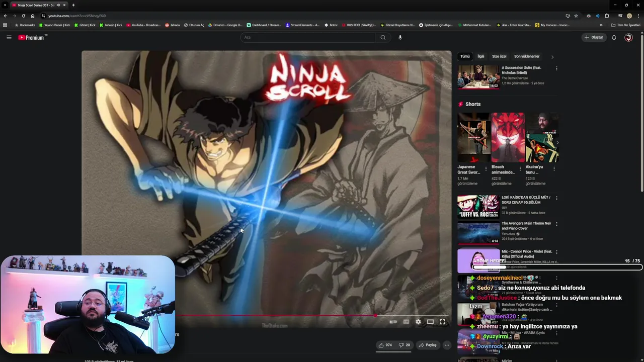Viewport: 644px width, 362px height.
Task: Open Tüm Yer İşaretleri folder
Action: click(x=625, y=25)
